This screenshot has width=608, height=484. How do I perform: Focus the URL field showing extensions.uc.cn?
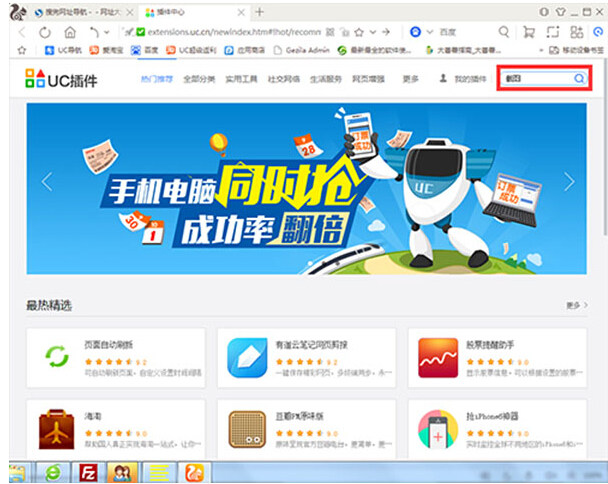tap(234, 32)
